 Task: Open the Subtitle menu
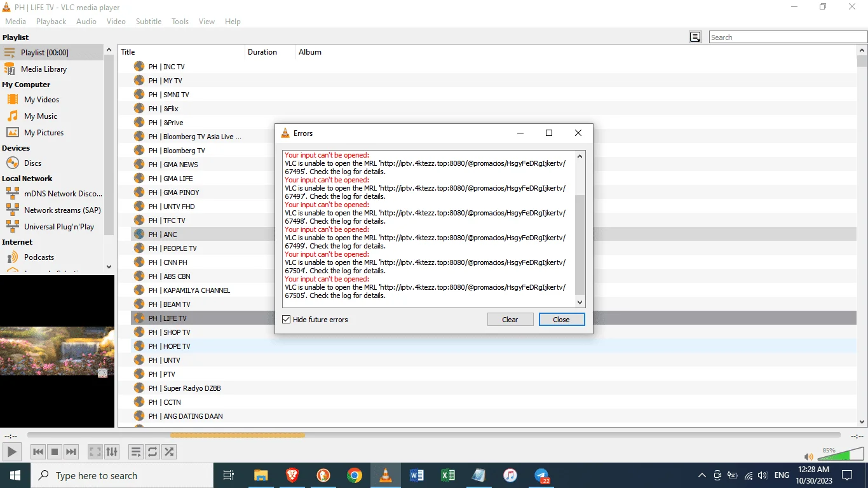tap(149, 22)
